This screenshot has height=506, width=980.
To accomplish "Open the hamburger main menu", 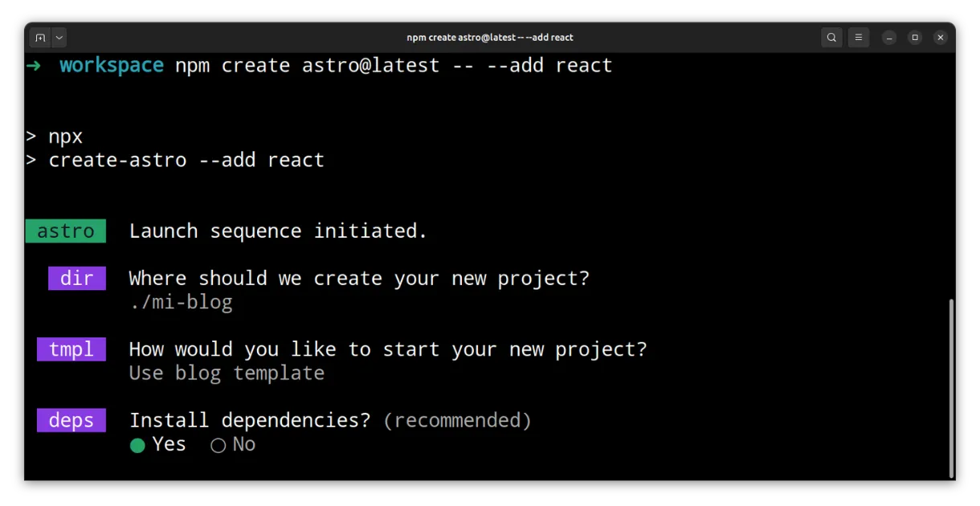I will click(859, 38).
